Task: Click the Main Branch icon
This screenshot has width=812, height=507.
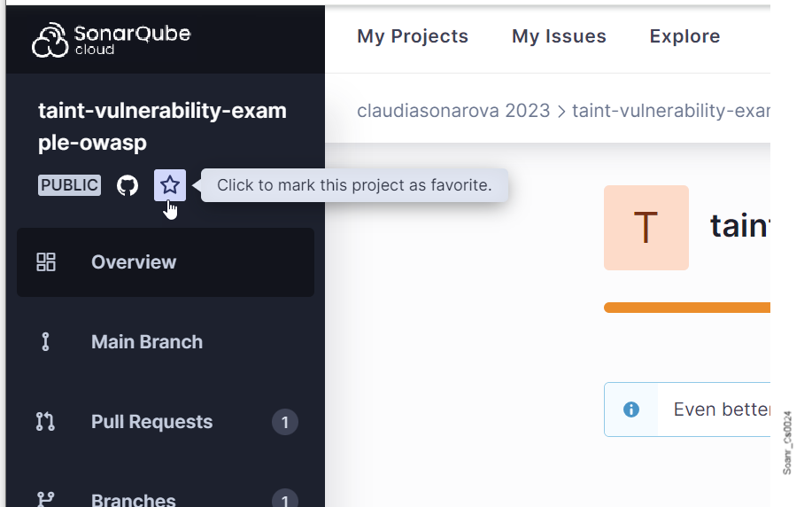Action: pyautogui.click(x=45, y=341)
